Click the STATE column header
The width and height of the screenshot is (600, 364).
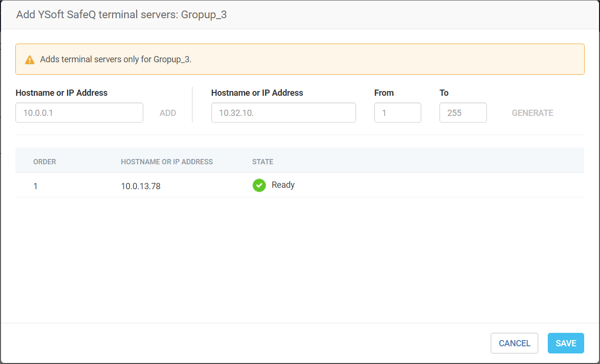(263, 162)
